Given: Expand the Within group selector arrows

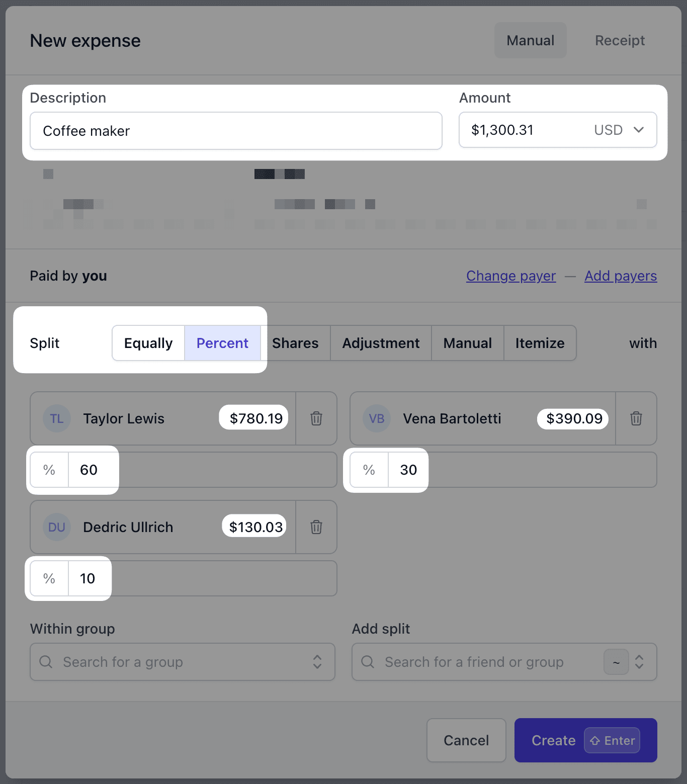Looking at the screenshot, I should 317,662.
